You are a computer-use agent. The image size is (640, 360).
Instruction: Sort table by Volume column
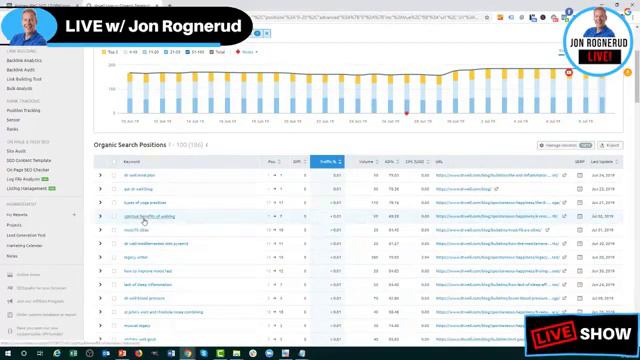pyautogui.click(x=368, y=162)
